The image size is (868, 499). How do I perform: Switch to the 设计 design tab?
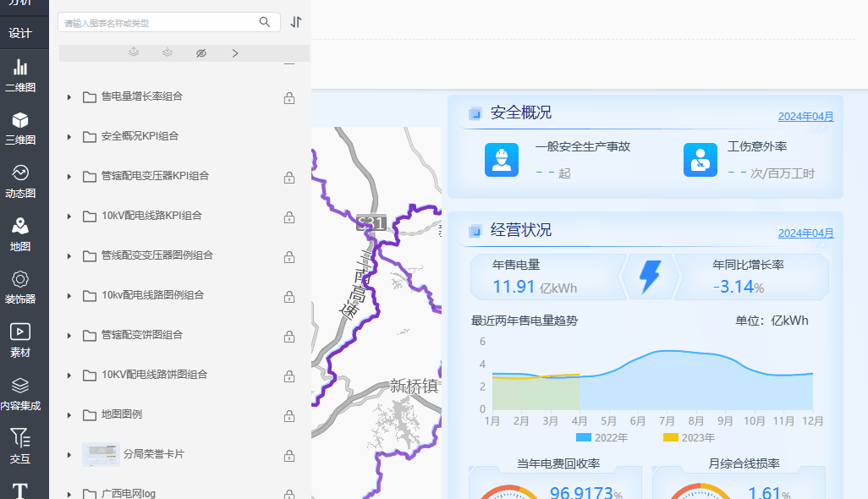pos(20,33)
